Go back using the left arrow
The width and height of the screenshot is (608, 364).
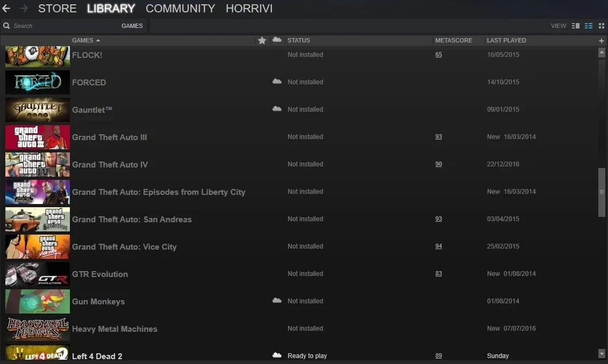point(6,8)
